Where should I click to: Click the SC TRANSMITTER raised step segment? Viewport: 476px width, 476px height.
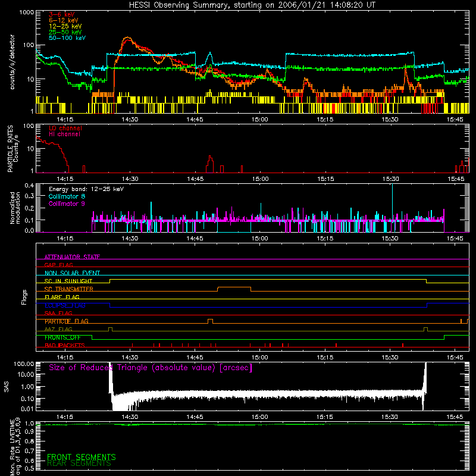234,287
